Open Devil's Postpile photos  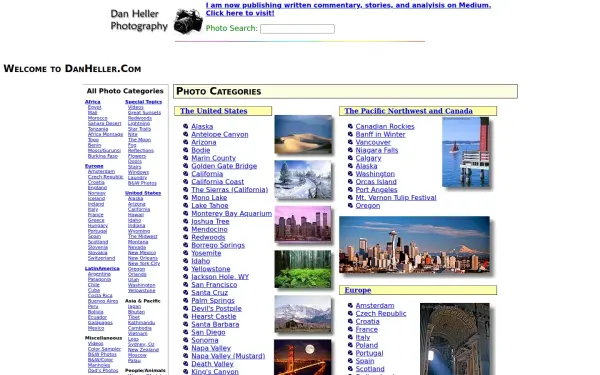click(216, 308)
